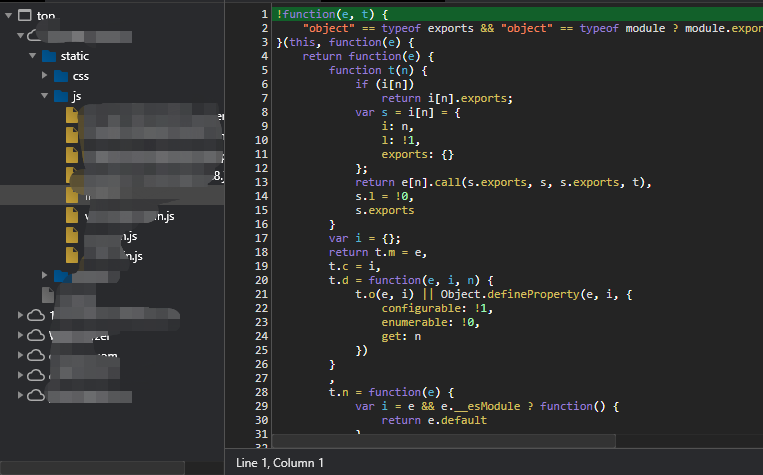Click the static folder icon

click(49, 56)
